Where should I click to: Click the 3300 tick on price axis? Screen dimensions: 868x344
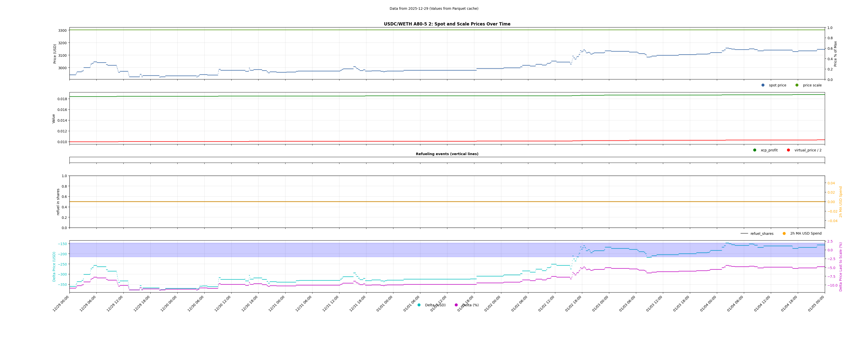(62, 30)
